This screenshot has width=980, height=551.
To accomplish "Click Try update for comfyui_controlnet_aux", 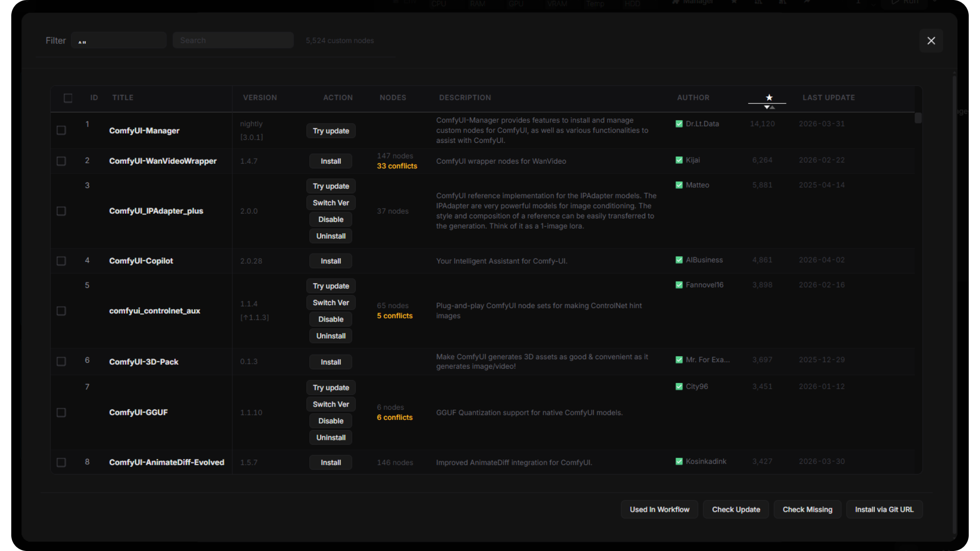I will pos(331,286).
